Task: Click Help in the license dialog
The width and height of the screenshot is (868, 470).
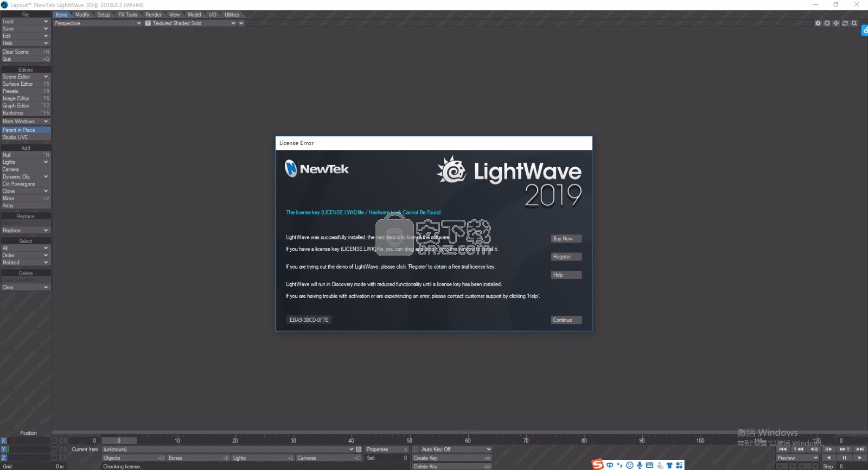Action: (x=566, y=275)
